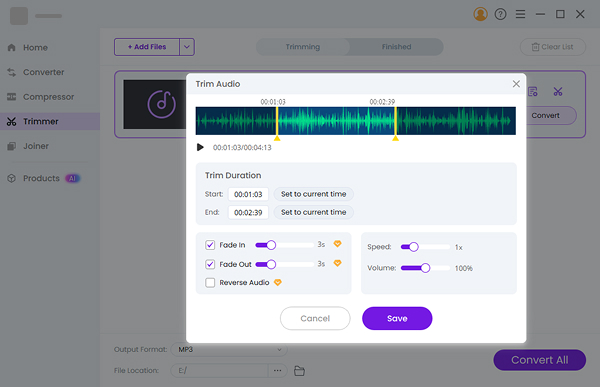Open the Output Format MP3 dropdown
The height and width of the screenshot is (387, 600).
pyautogui.click(x=229, y=349)
